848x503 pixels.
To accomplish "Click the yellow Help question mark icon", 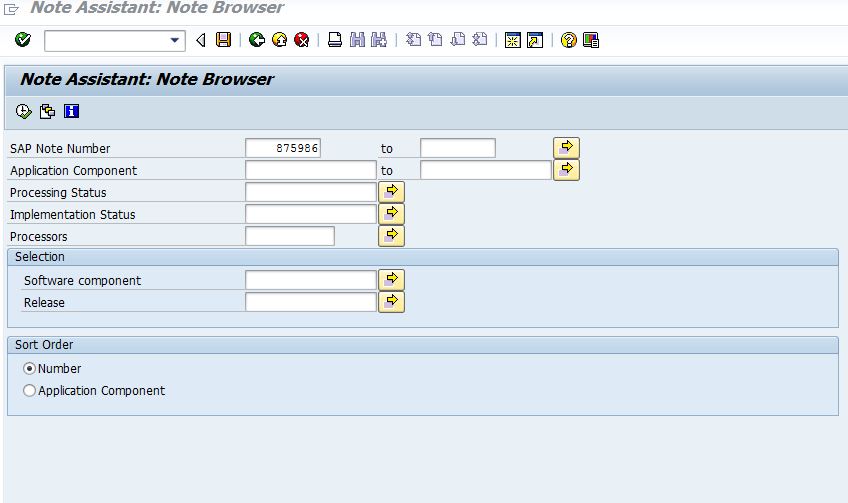I will tap(568, 40).
